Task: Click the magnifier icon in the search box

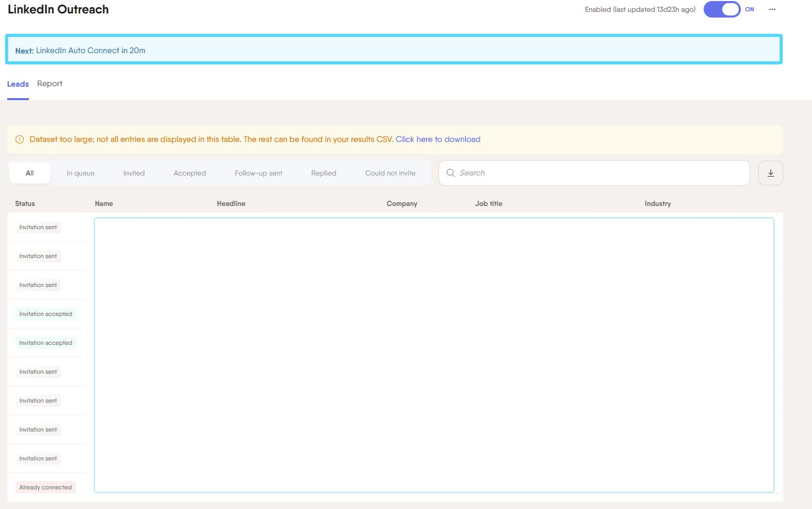Action: tap(450, 173)
